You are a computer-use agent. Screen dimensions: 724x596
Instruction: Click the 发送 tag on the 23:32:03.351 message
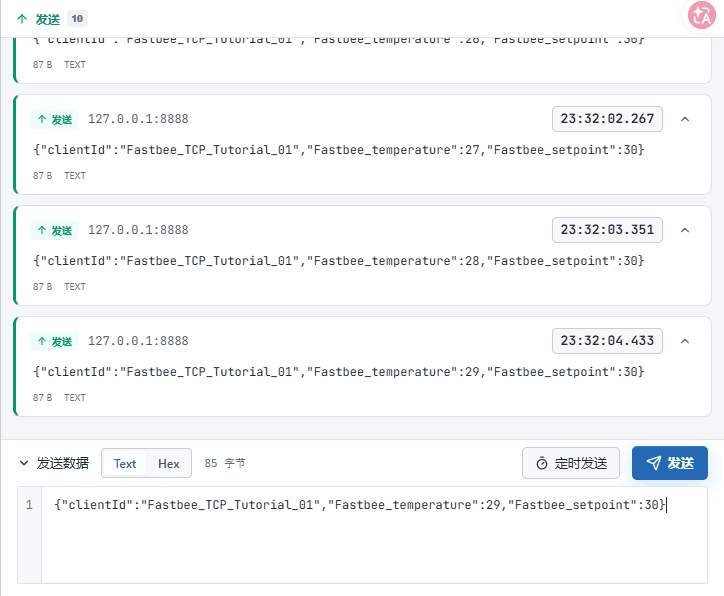tap(54, 230)
